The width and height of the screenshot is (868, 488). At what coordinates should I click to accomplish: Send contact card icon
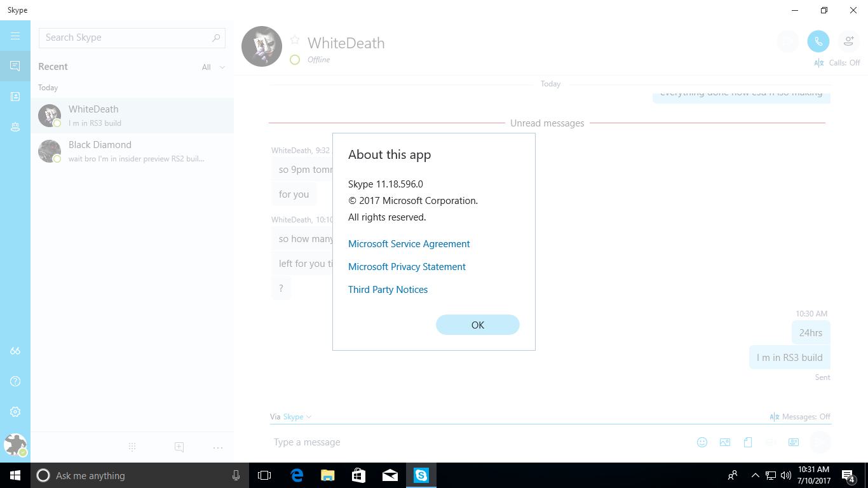794,442
